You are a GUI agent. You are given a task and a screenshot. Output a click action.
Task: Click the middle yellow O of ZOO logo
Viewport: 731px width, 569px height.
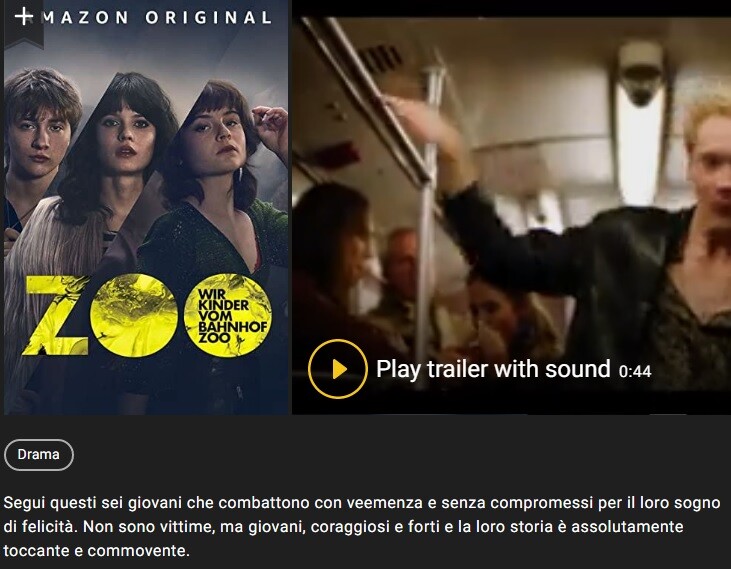[x=134, y=315]
